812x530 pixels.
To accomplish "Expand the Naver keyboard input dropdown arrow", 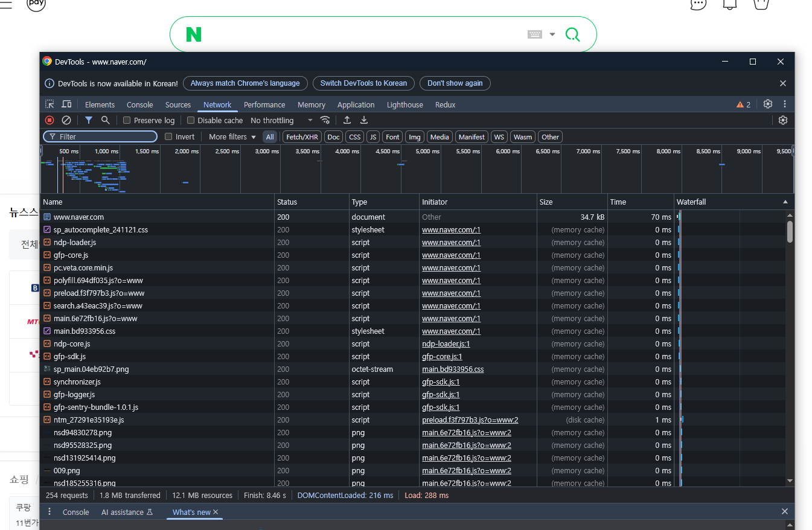I will (x=552, y=34).
